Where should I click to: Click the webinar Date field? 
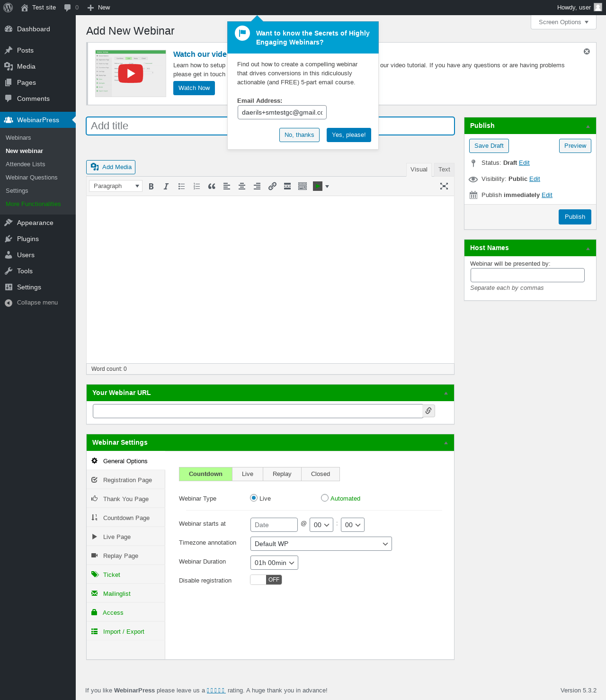[x=274, y=525]
